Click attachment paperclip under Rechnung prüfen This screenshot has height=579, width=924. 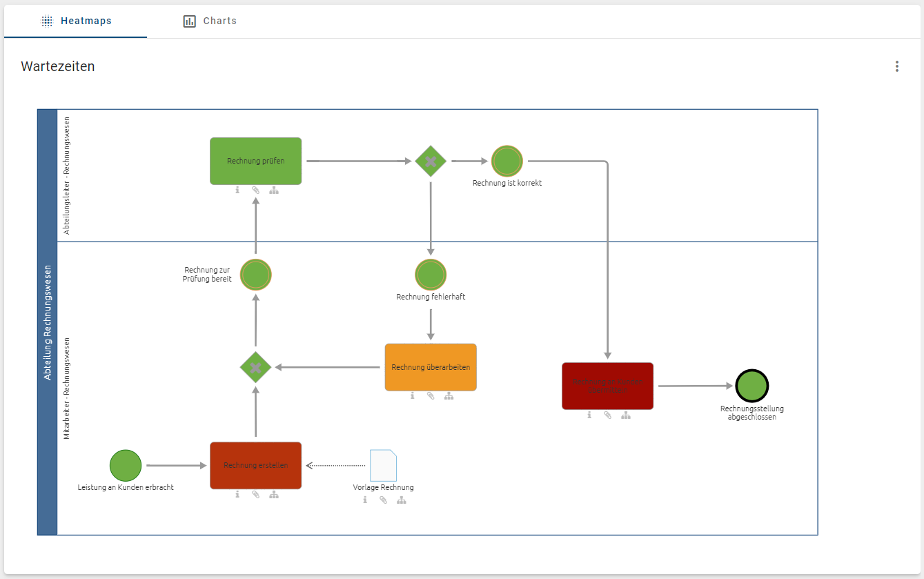(255, 190)
